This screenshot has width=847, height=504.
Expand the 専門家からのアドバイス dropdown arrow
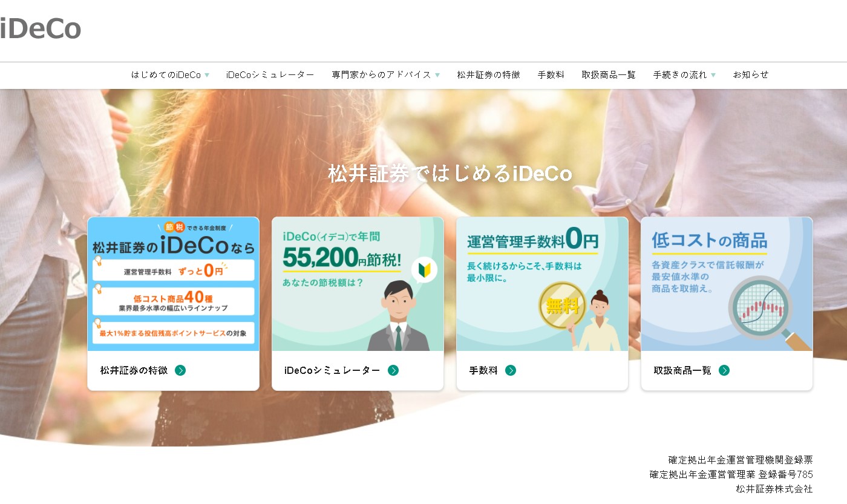(437, 75)
